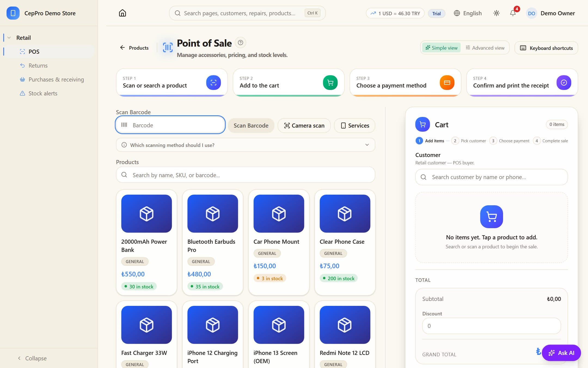Click the Trial badge
The image size is (588, 368).
coord(436,13)
